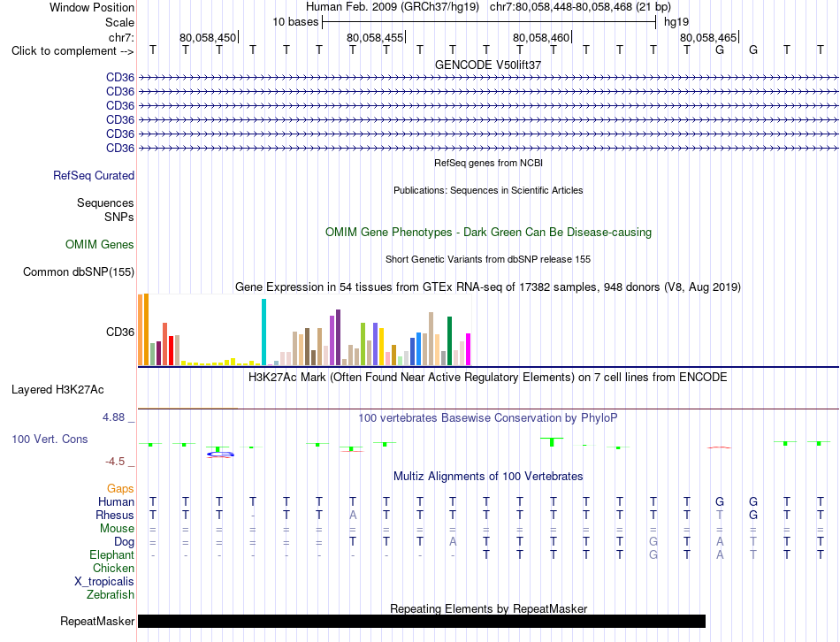840x642 pixels.
Task: Click the 'chr7:' ruler label
Action: pos(121,37)
